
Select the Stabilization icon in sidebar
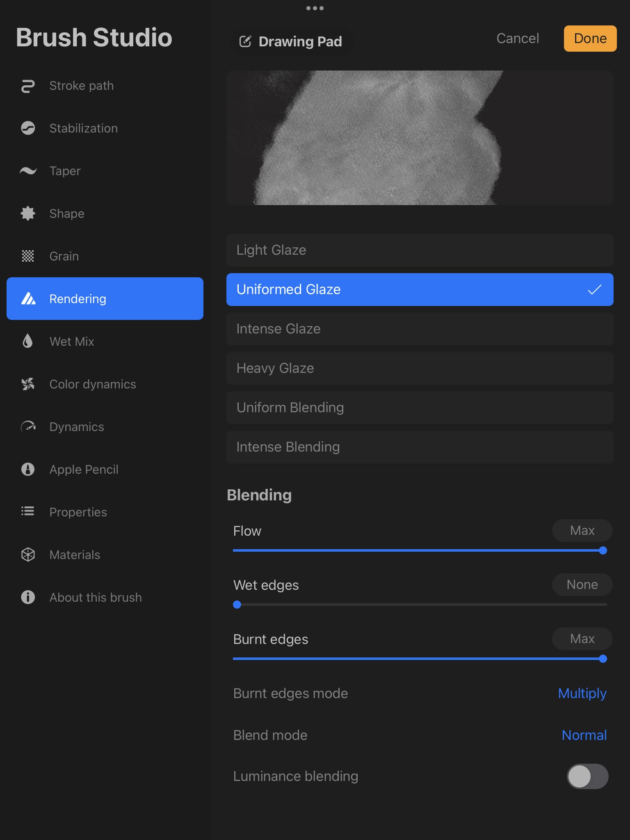(x=28, y=128)
